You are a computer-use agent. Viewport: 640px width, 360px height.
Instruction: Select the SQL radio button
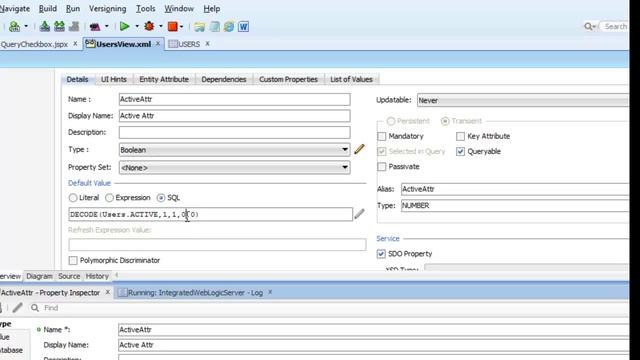161,198
